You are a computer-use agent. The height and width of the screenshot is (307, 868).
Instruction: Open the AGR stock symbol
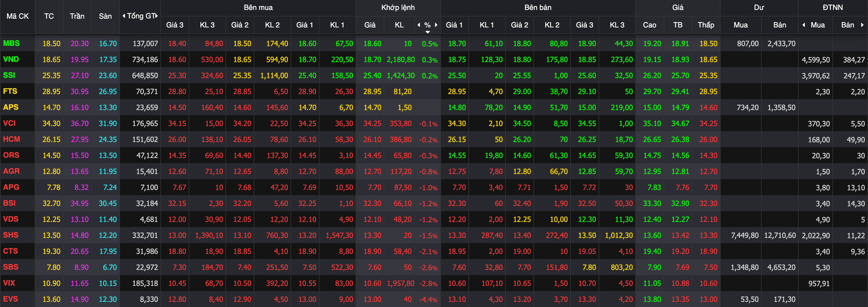pyautogui.click(x=11, y=171)
